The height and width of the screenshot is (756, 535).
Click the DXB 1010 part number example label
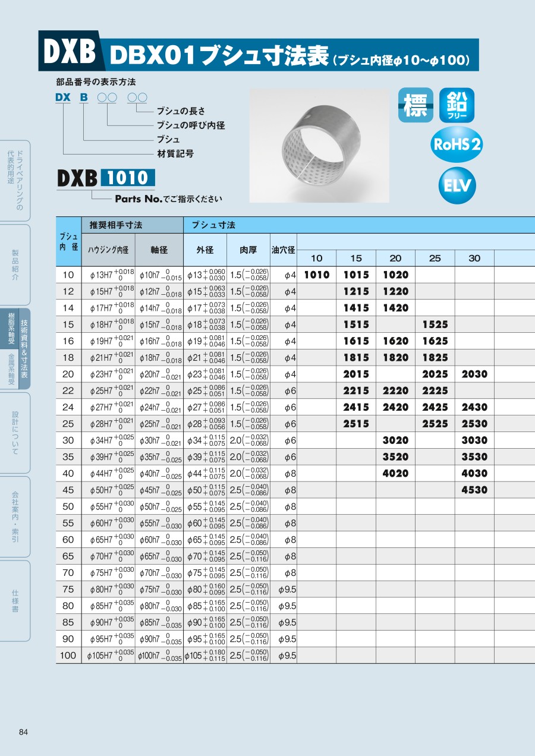106,178
